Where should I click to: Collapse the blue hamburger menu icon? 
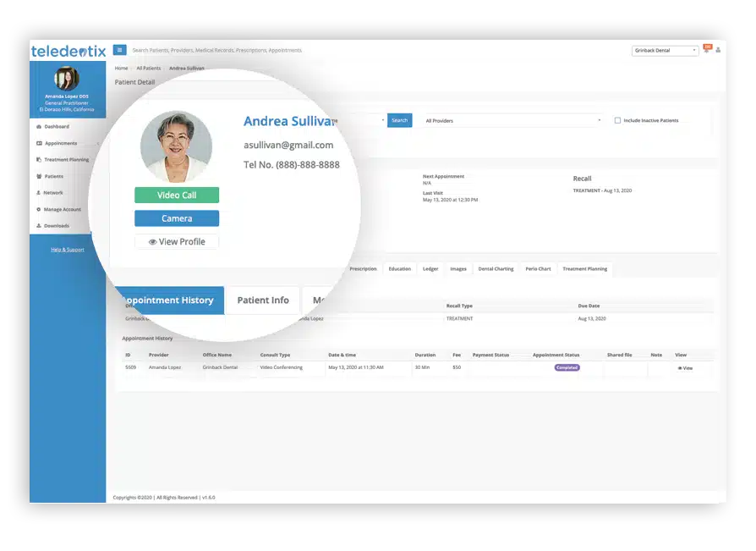(119, 49)
